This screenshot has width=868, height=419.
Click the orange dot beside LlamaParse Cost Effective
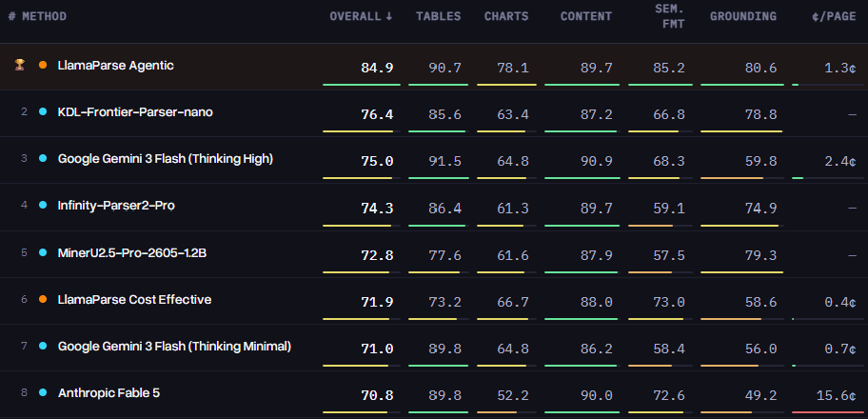tap(43, 299)
